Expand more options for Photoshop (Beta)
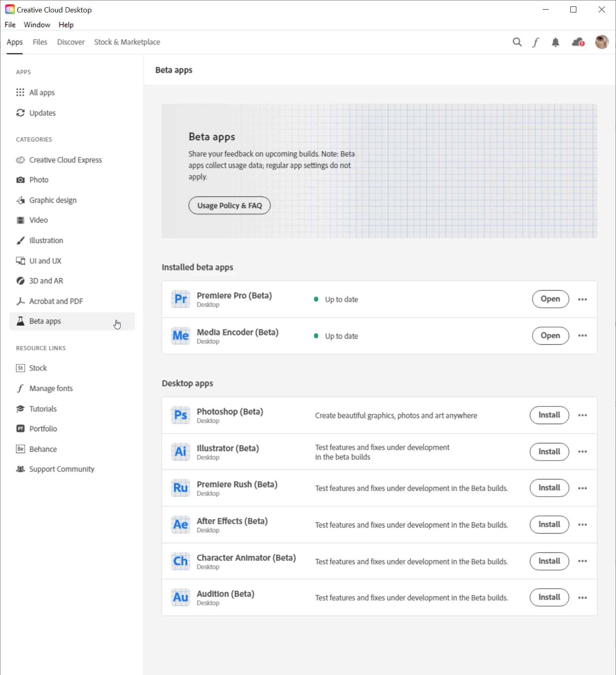Viewport: 616px width, 675px height. tap(582, 415)
